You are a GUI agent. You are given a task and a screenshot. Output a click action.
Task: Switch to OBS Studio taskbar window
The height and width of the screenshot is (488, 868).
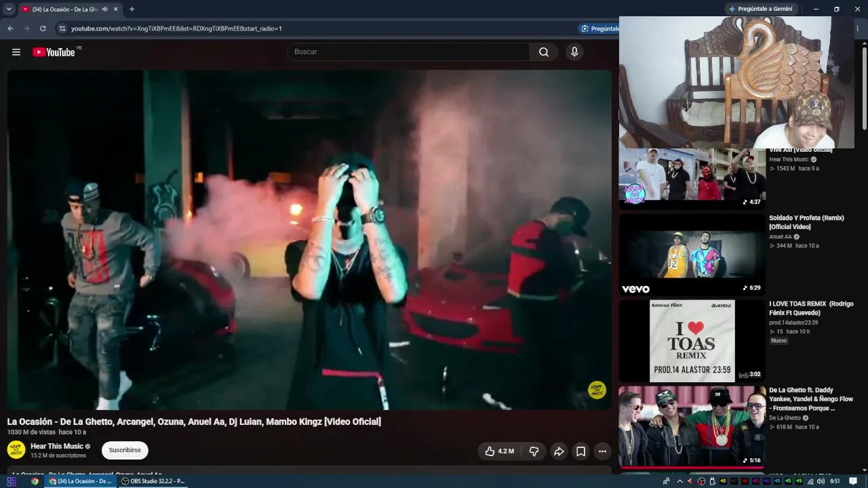153,481
